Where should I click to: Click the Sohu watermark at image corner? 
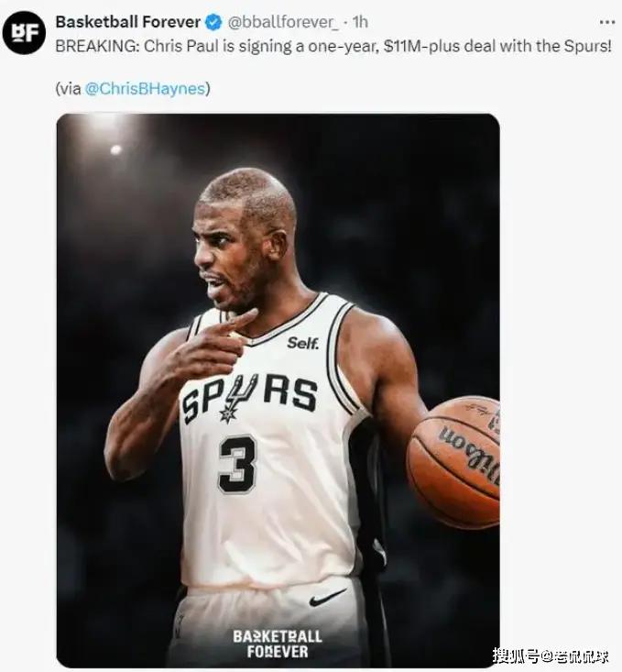click(551, 656)
